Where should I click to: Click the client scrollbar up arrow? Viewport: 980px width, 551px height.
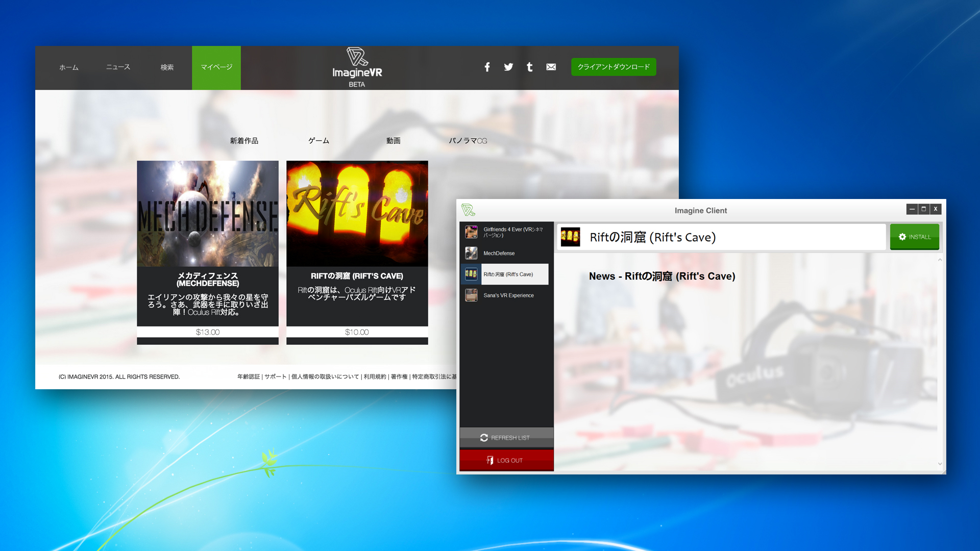pyautogui.click(x=940, y=260)
